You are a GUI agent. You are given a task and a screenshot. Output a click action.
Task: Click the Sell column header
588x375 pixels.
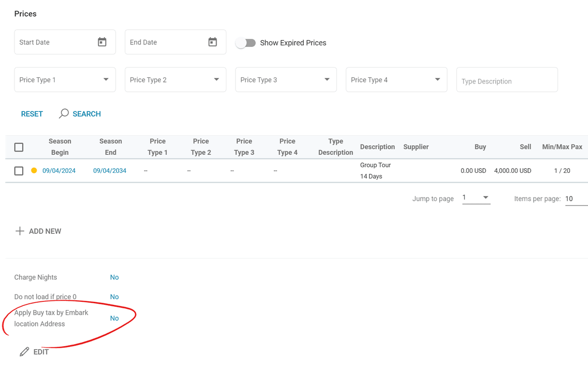pos(526,147)
